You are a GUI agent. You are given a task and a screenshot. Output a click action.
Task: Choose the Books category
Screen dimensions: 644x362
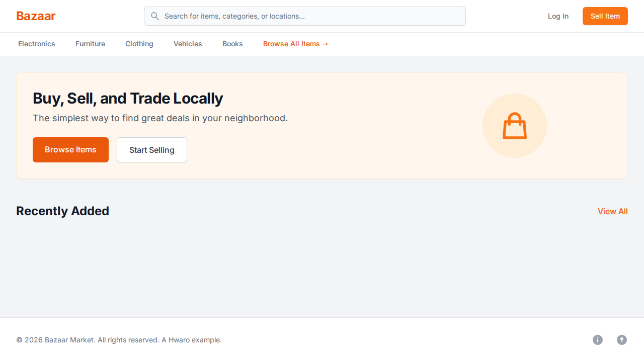[232, 44]
